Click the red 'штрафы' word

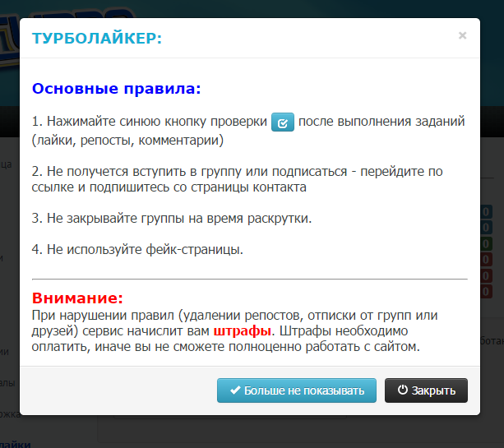pyautogui.click(x=243, y=331)
